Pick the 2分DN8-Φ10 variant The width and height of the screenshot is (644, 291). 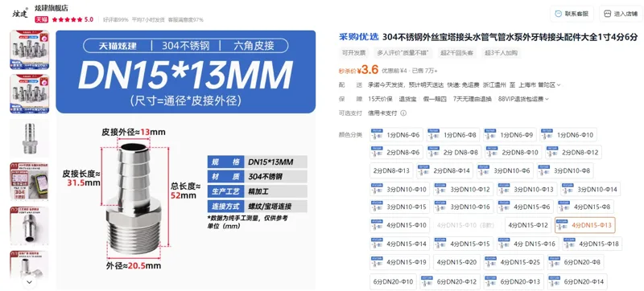tap(513, 153)
